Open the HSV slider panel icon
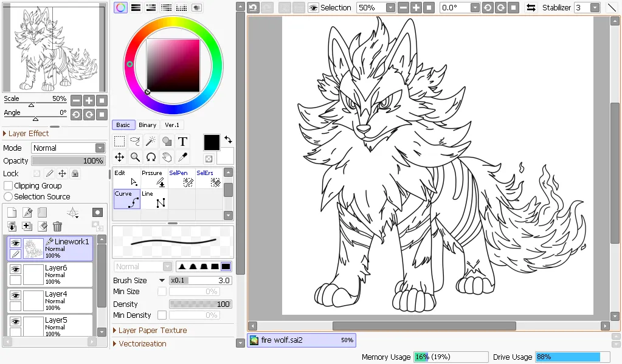This screenshot has height=364, width=622. [151, 7]
